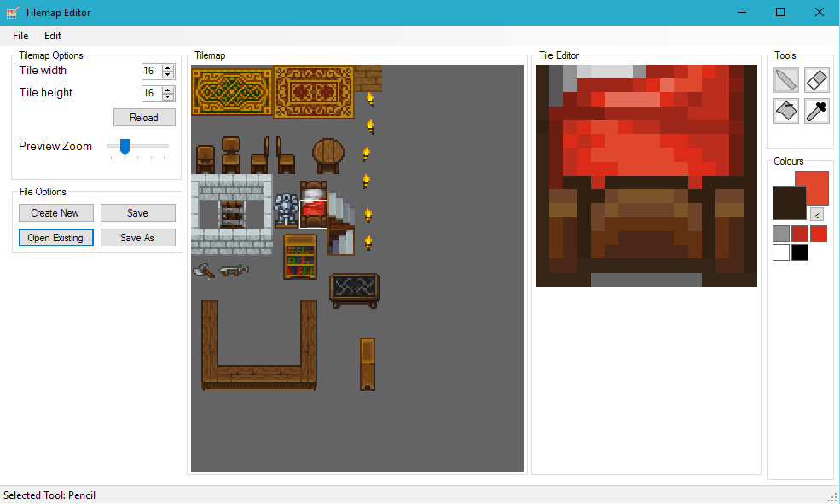Screen dimensions: 840x504
Task: Choose the grey colour swatch
Action: pyautogui.click(x=781, y=234)
